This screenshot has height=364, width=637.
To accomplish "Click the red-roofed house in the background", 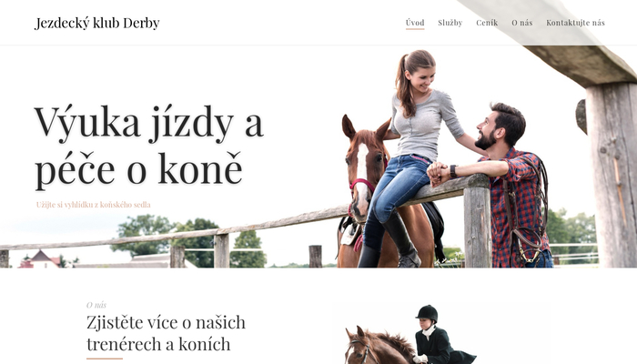I will 39,260.
